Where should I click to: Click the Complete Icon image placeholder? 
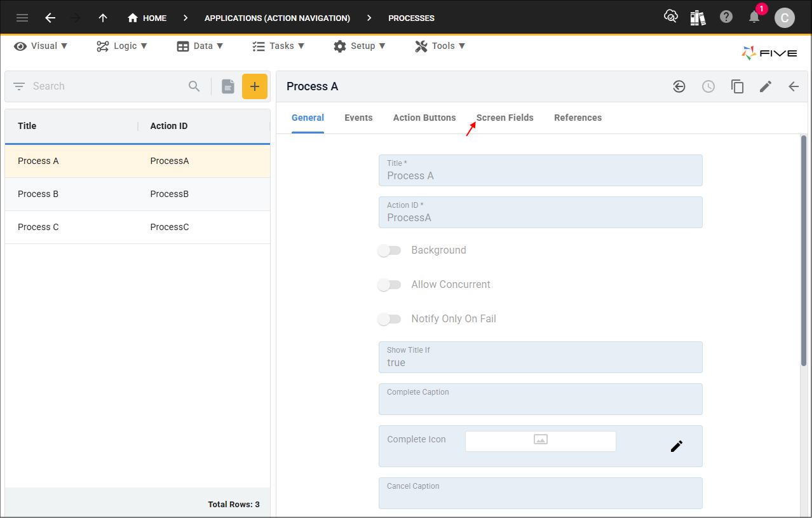(541, 441)
